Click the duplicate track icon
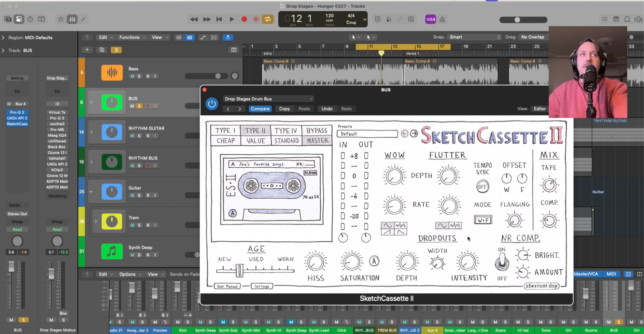644x334 pixels. (x=102, y=50)
